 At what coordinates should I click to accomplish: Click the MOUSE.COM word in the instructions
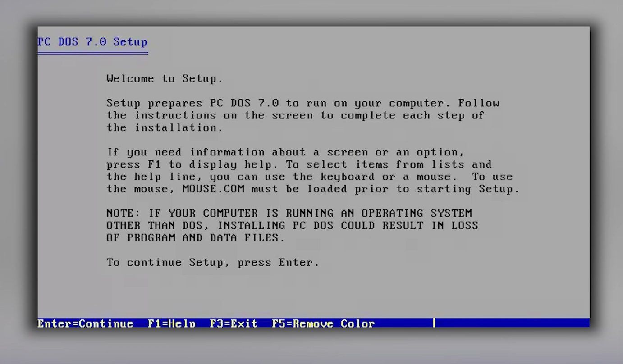coord(213,189)
